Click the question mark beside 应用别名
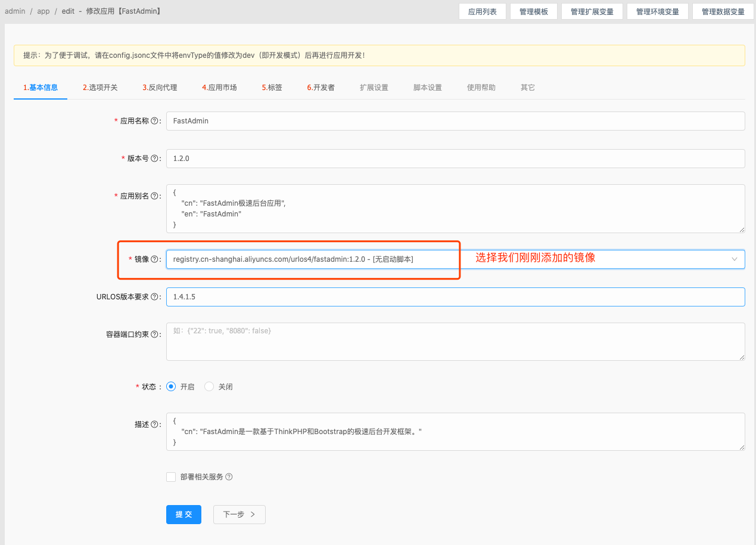 coord(155,196)
